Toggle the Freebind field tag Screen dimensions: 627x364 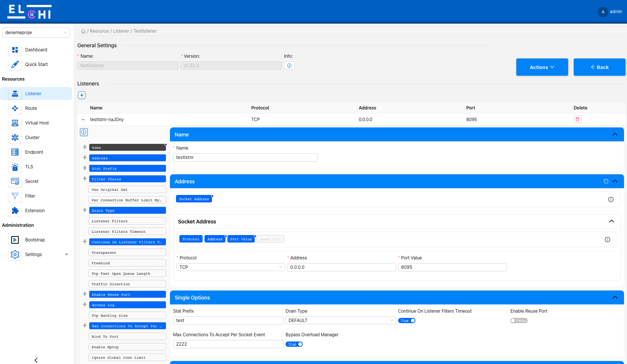127,263
